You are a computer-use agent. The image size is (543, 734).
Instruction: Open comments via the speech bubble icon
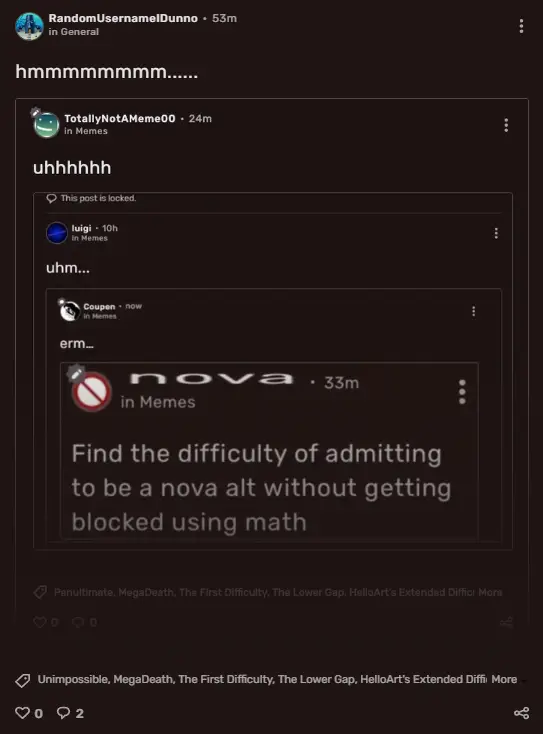pyautogui.click(x=63, y=712)
